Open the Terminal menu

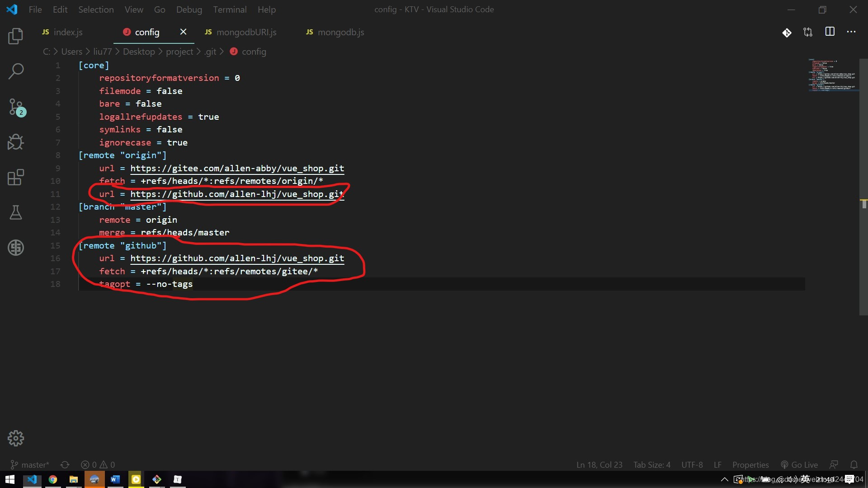230,9
